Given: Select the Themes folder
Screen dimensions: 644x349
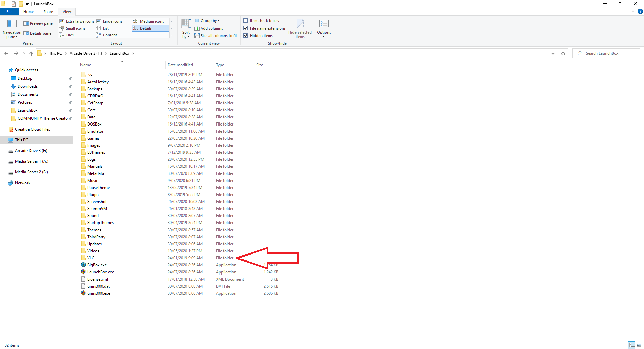Looking at the screenshot, I should pos(94,230).
